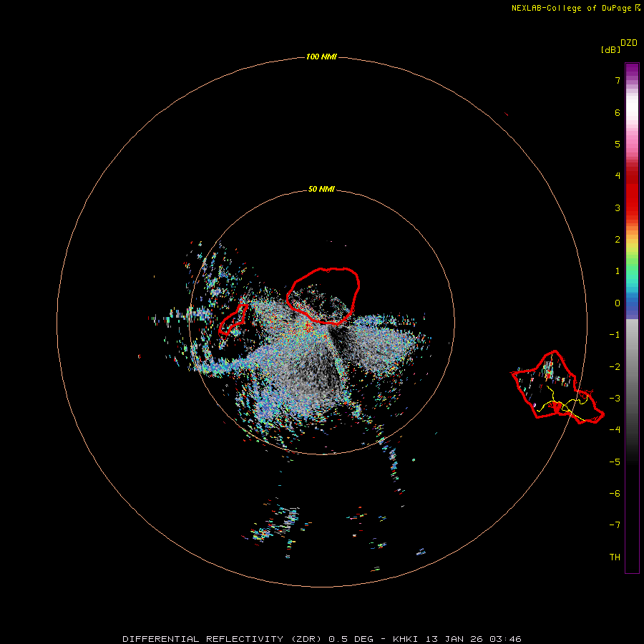Pick the red band of the color bar

click(632, 193)
